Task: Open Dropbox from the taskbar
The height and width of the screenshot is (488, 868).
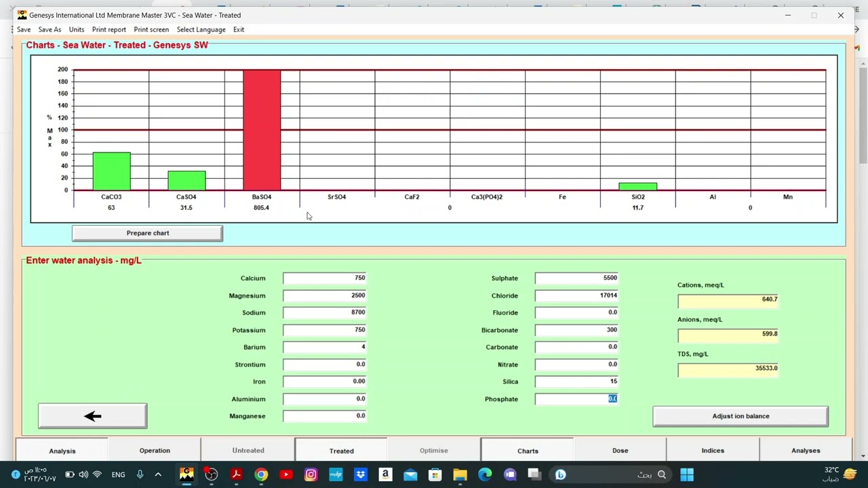Action: (361, 474)
